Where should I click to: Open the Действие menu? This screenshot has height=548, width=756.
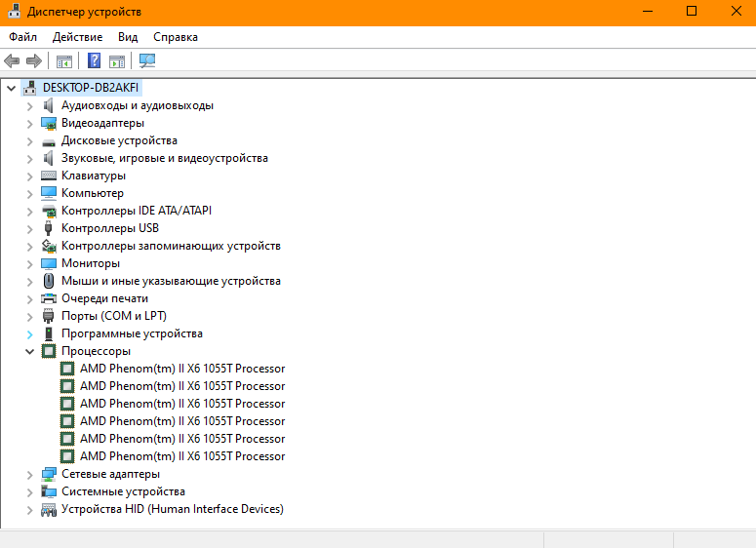point(77,37)
